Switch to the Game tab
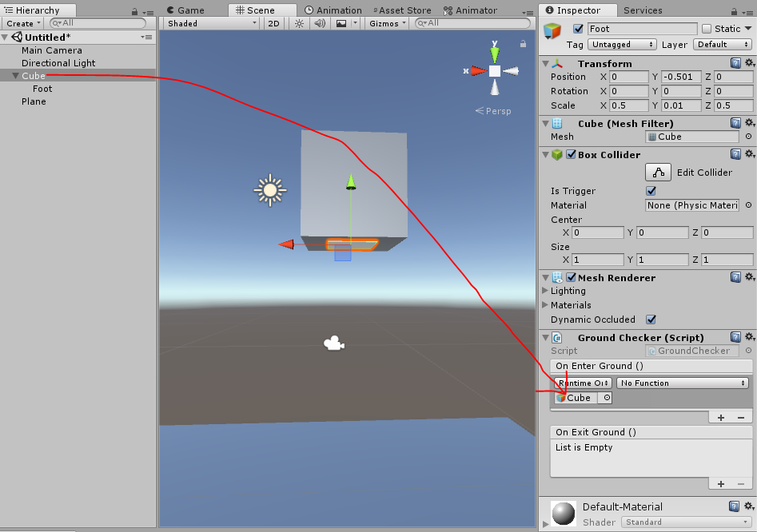The width and height of the screenshot is (757, 532). point(186,10)
